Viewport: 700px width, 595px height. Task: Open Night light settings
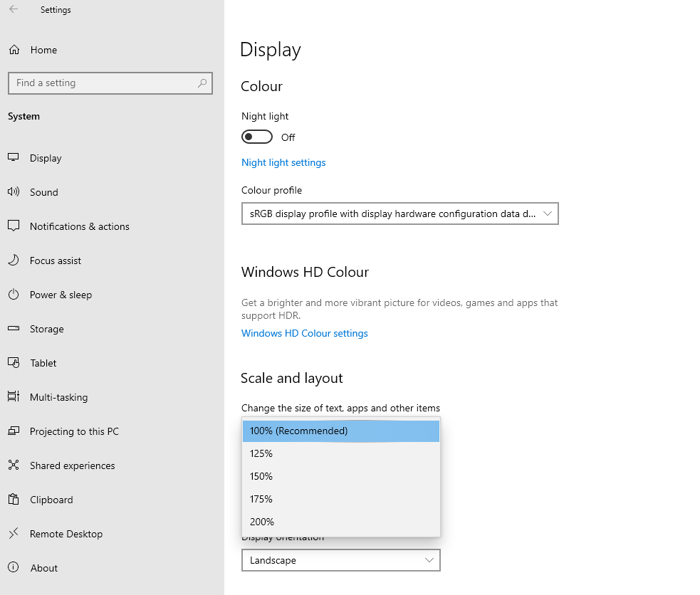pyautogui.click(x=283, y=162)
